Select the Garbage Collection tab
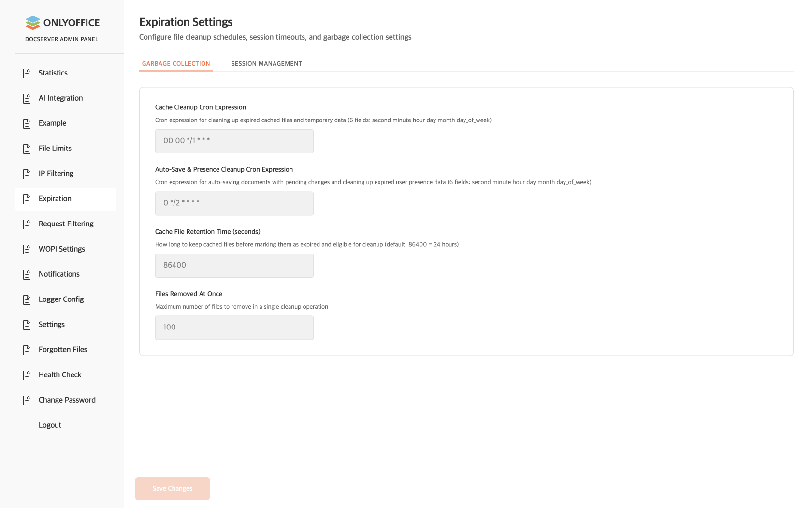812x508 pixels. (176, 64)
